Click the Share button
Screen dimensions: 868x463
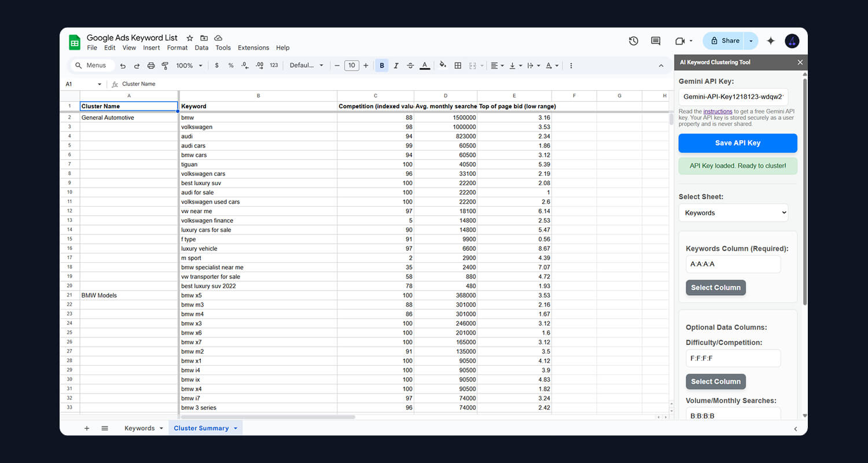pos(723,41)
